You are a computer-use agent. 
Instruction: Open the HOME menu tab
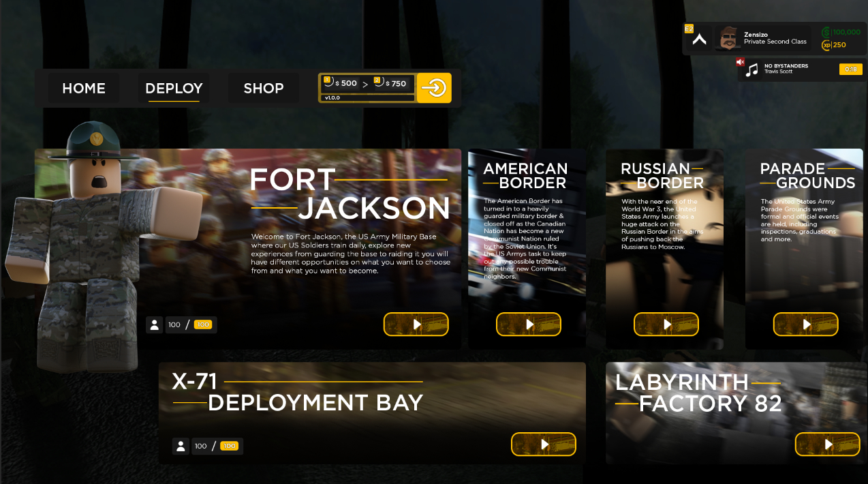pos(84,88)
